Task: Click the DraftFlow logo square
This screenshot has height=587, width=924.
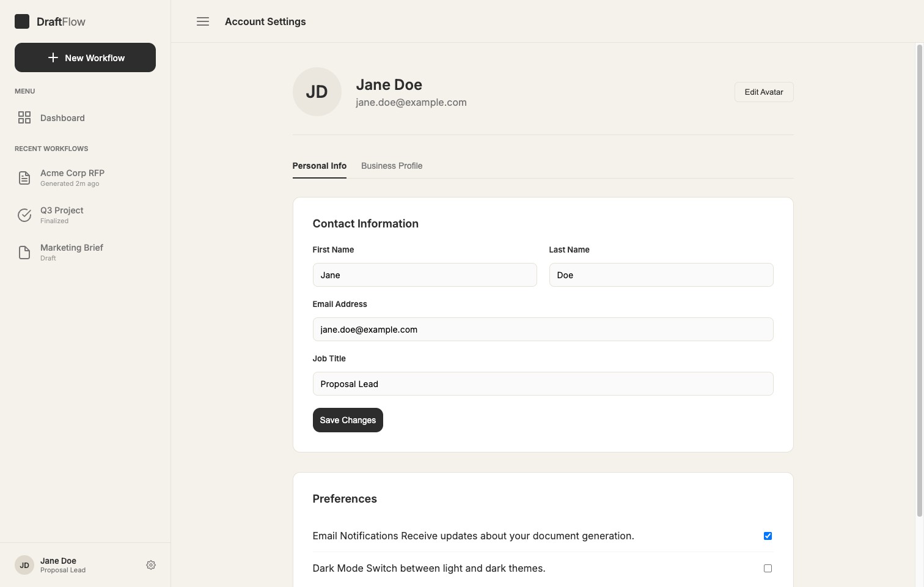Action: click(x=22, y=21)
